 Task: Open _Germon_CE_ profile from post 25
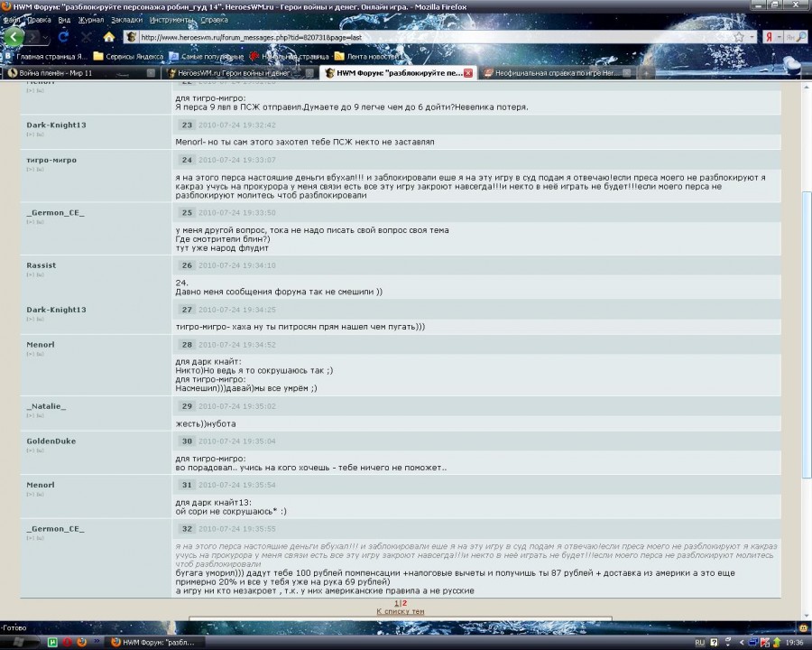click(x=55, y=212)
